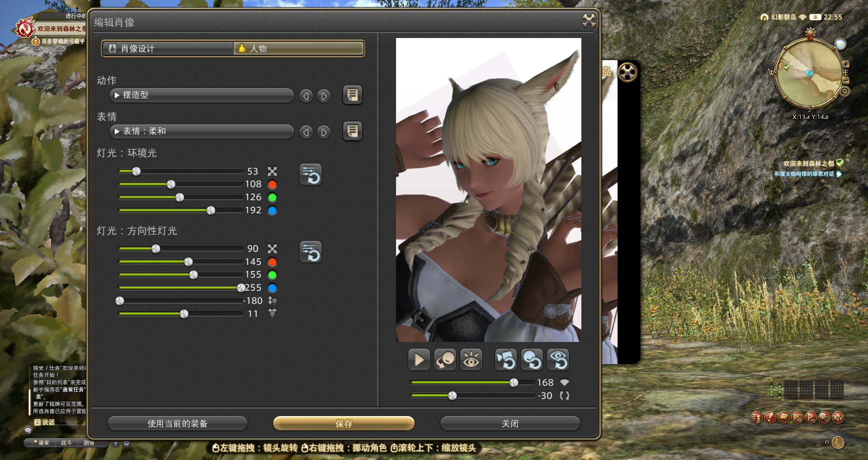Click the weather icon on minimap
The height and width of the screenshot is (460, 868).
click(840, 44)
